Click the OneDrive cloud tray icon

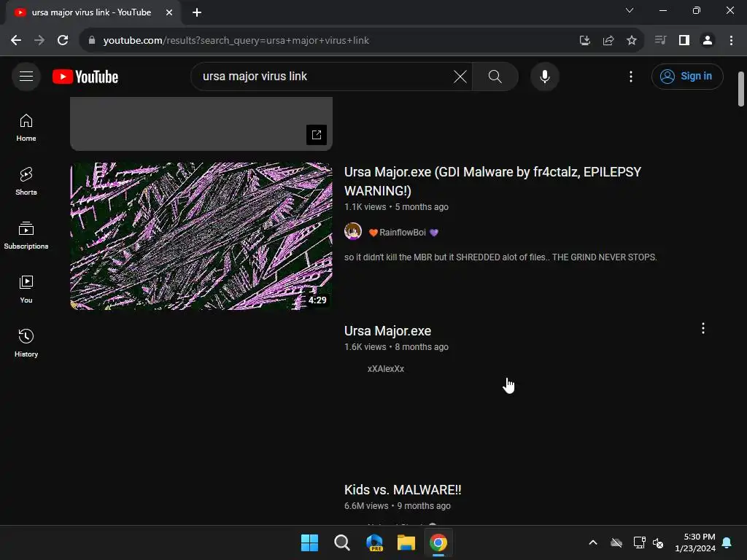click(x=616, y=542)
